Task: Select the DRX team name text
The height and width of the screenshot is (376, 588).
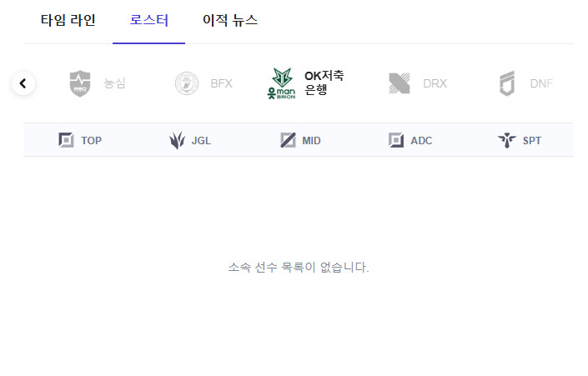Action: click(435, 83)
